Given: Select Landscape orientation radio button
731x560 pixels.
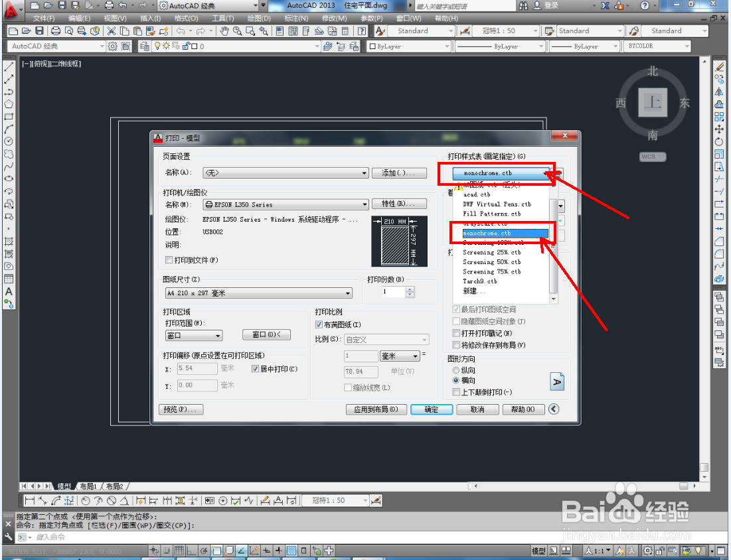Looking at the screenshot, I should click(x=456, y=381).
